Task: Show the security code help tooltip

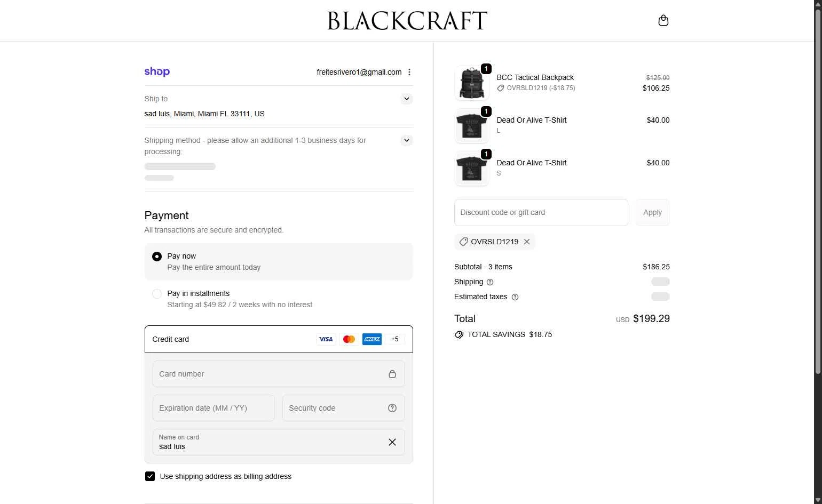Action: pyautogui.click(x=392, y=408)
